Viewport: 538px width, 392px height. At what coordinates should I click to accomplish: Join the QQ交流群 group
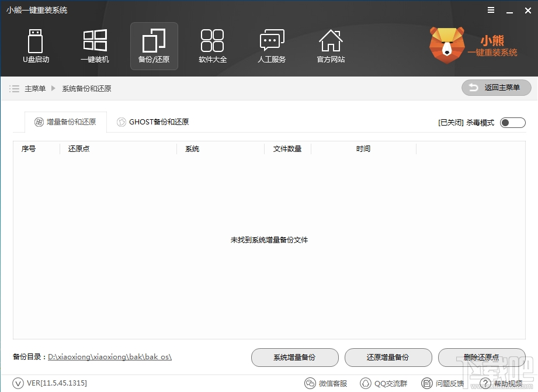coord(384,383)
